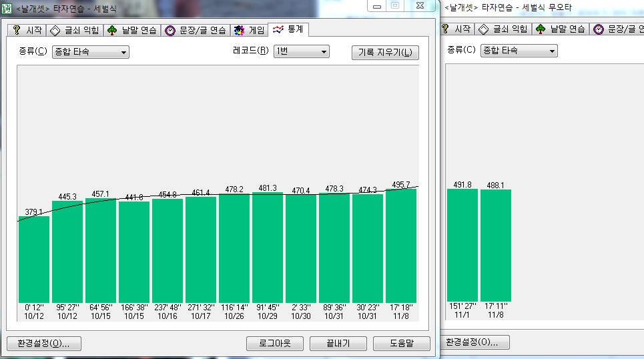
Task: Click the 470.4 bar value
Action: point(300,191)
